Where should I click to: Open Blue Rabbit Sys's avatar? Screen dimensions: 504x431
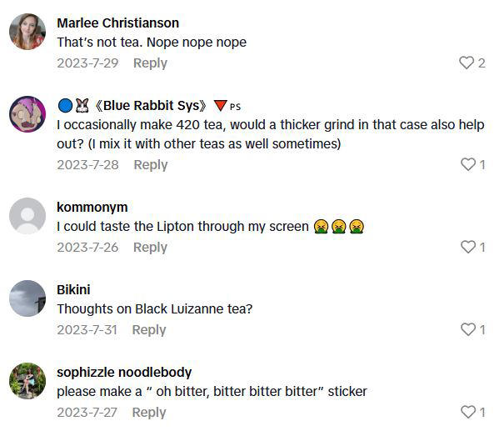tap(27, 114)
